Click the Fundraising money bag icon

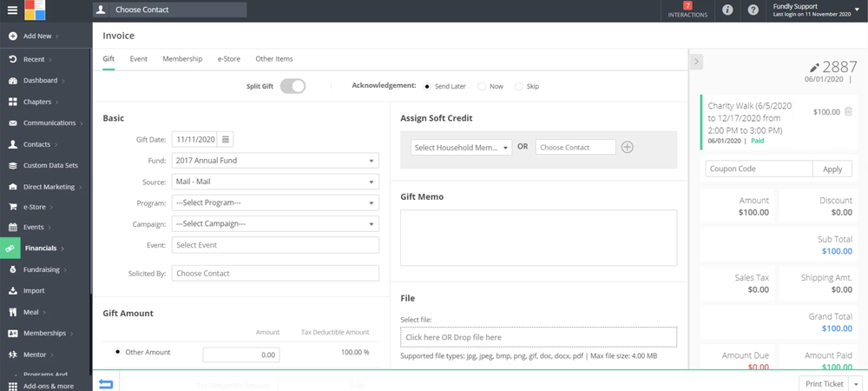coord(13,269)
